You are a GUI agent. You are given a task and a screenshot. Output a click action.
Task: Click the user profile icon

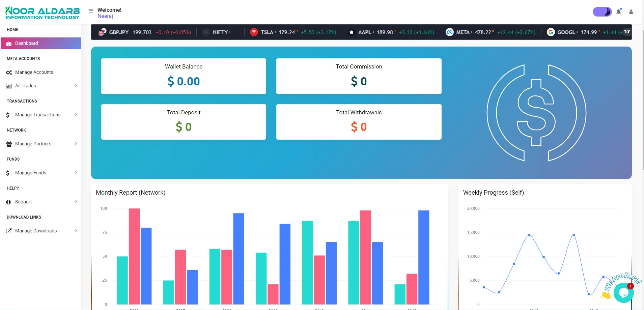coord(631,12)
